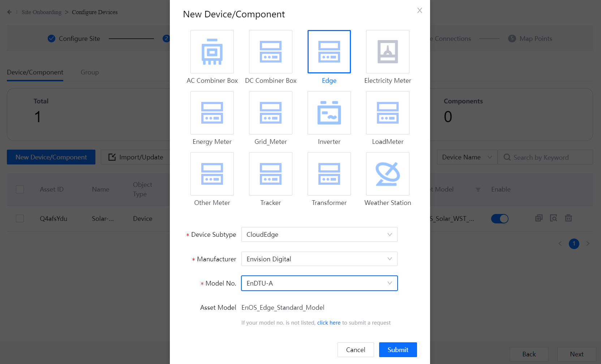Close the New Device/Component dialog
Image resolution: width=601 pixels, height=364 pixels.
[x=420, y=10]
